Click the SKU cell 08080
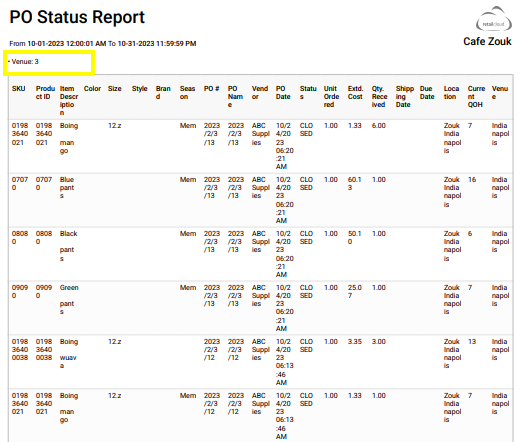Screen dimensions: 522x442 click(x=20, y=238)
